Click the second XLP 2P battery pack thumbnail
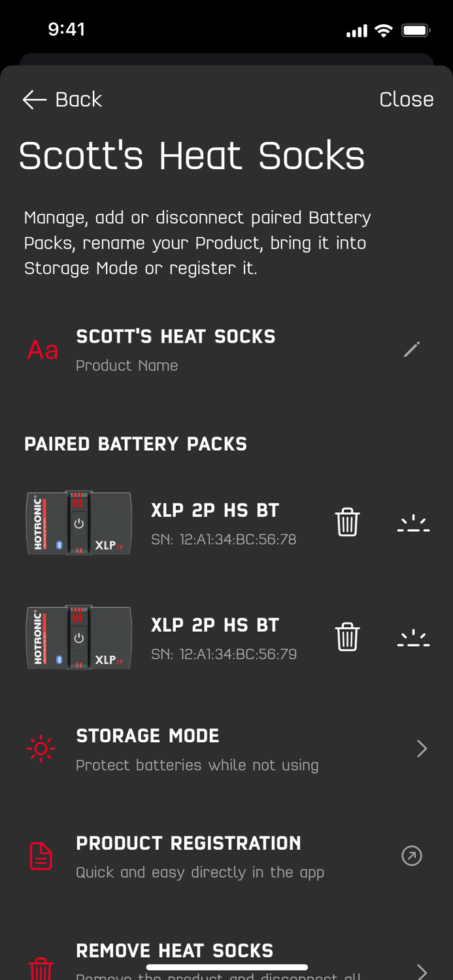453x980 pixels. point(78,636)
